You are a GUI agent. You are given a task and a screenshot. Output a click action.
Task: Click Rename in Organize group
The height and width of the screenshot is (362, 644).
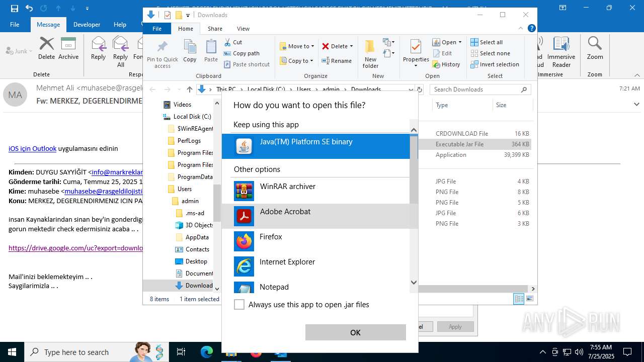[337, 61]
